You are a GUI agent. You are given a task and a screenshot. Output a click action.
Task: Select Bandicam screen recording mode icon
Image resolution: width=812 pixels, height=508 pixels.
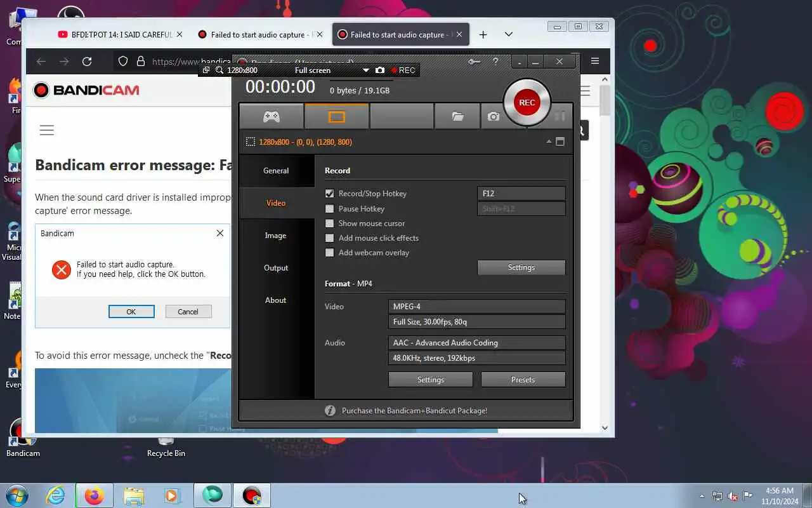click(337, 117)
